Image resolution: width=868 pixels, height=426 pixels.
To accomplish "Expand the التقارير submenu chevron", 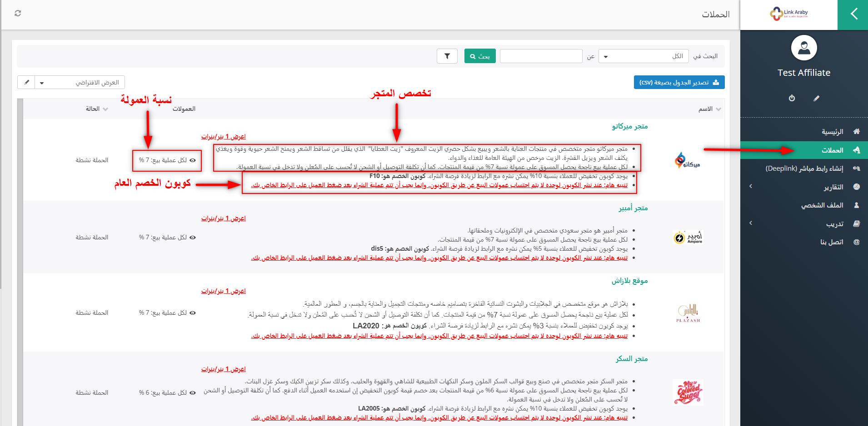I will tap(751, 186).
